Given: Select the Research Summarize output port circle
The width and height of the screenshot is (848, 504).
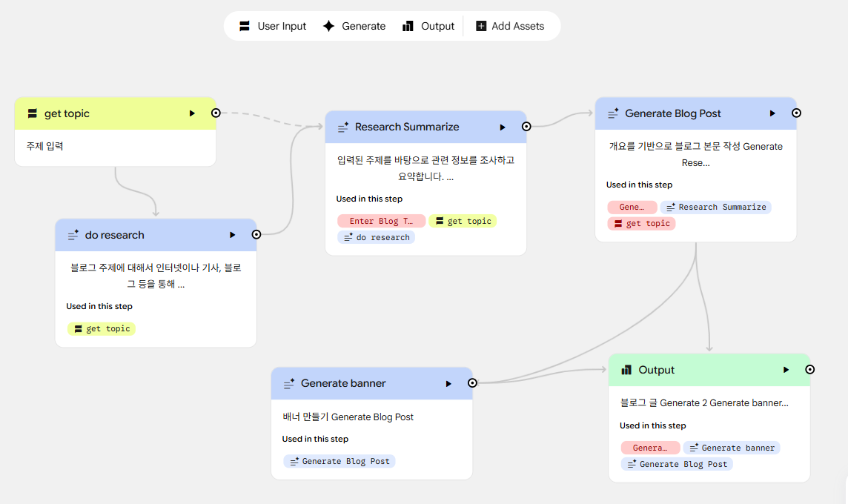Looking at the screenshot, I should point(526,127).
